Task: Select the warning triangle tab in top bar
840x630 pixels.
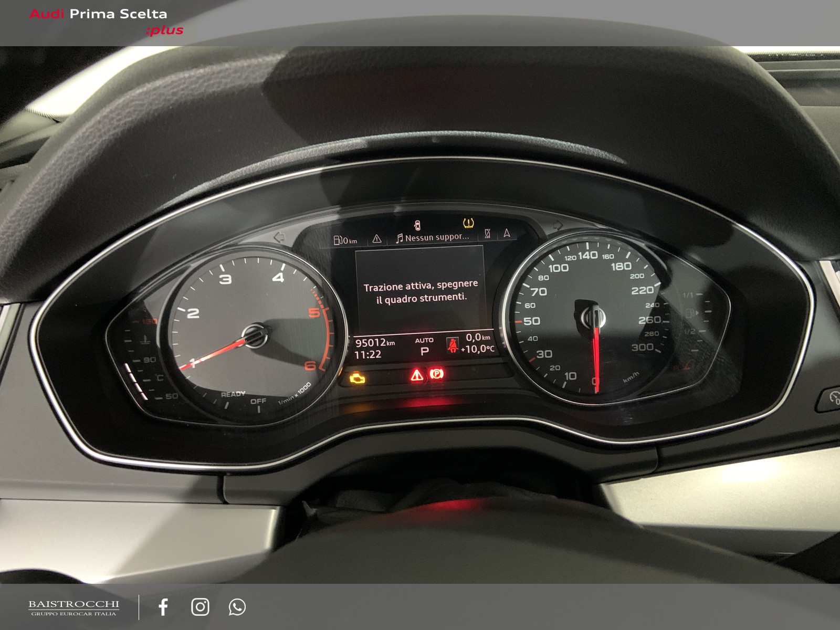Action: pyautogui.click(x=377, y=239)
